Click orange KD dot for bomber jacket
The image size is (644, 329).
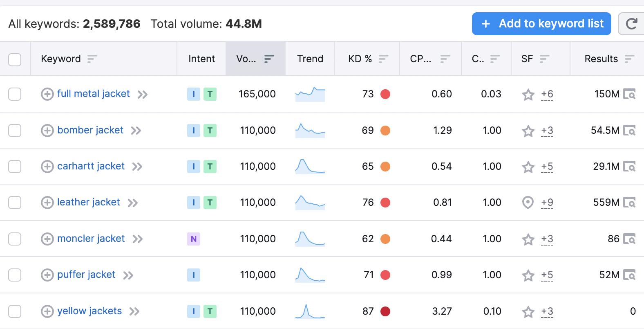tap(385, 131)
